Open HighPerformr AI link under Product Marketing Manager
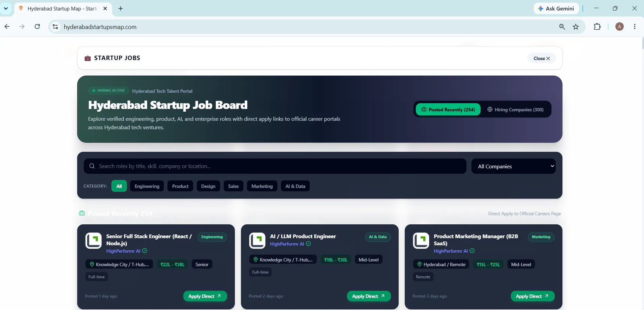The height and width of the screenshot is (310, 644). (451, 251)
